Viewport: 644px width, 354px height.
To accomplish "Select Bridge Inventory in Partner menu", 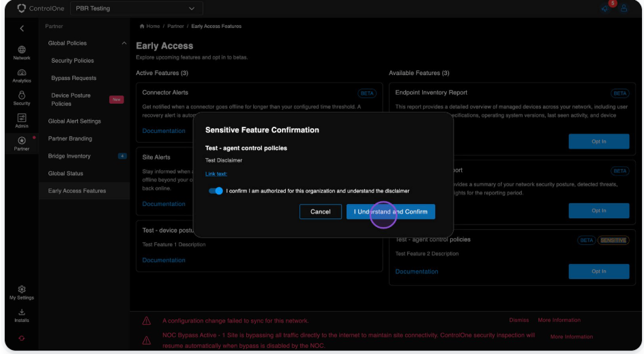I will coord(69,156).
